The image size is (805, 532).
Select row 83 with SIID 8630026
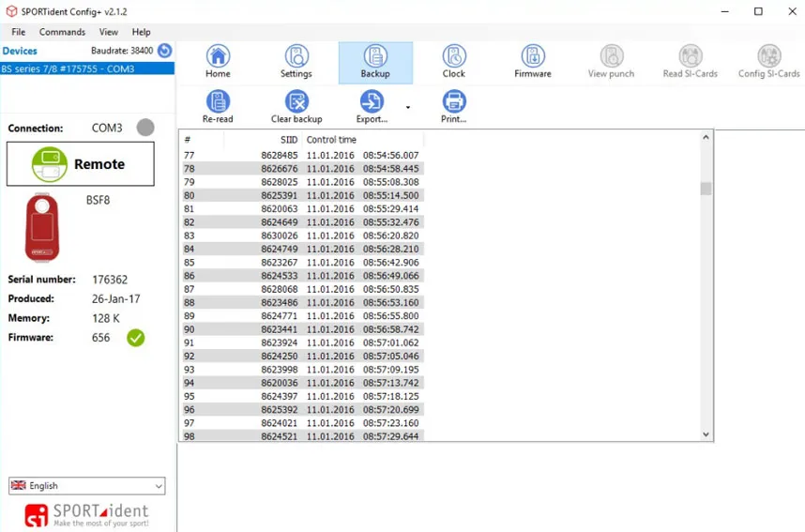pyautogui.click(x=303, y=236)
